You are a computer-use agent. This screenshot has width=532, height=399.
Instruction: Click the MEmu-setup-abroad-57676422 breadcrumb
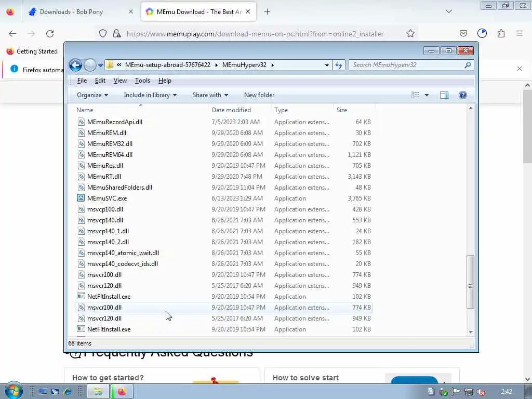[168, 65]
